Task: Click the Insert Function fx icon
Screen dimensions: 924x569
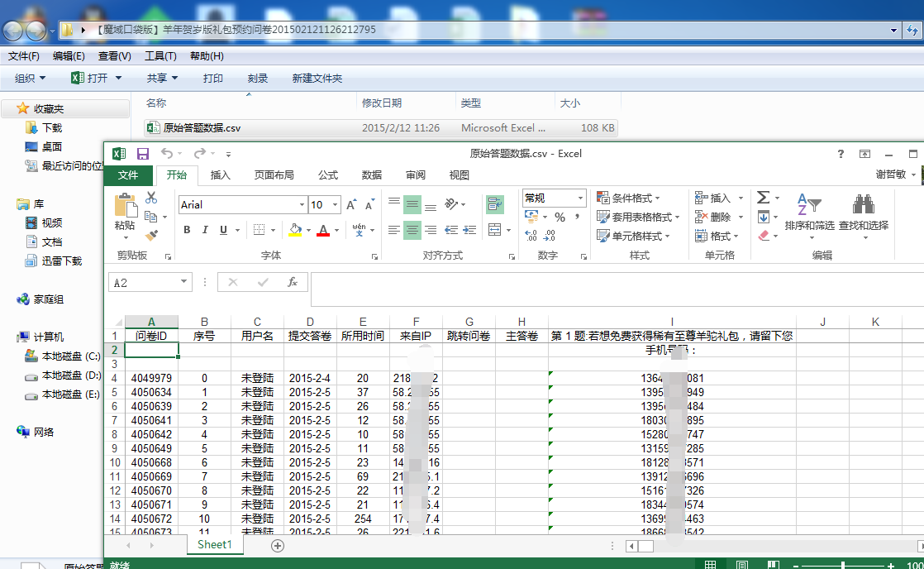Action: pyautogui.click(x=293, y=283)
